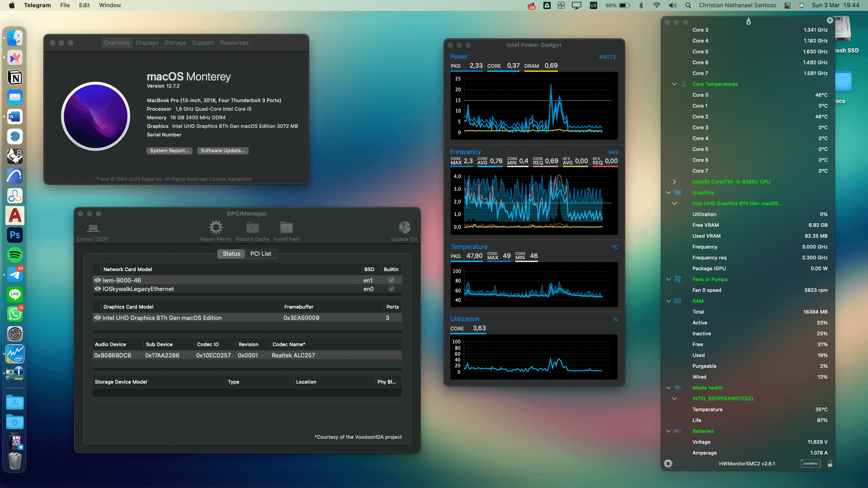Select the Rebuild Cache tool

tap(252, 230)
